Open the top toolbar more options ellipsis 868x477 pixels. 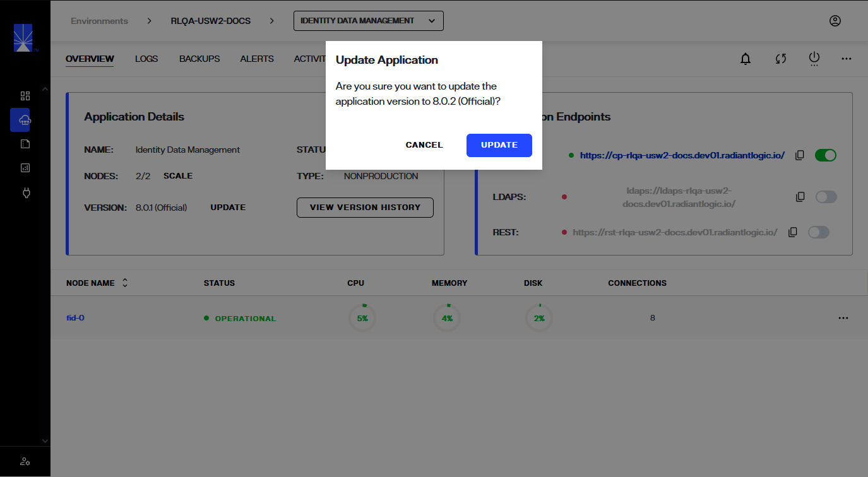coord(847,59)
